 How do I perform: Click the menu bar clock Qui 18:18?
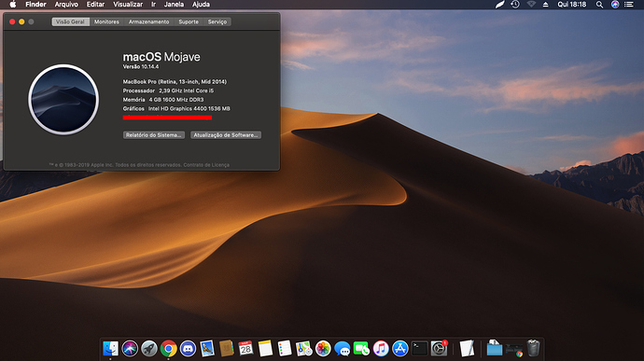pyautogui.click(x=572, y=5)
